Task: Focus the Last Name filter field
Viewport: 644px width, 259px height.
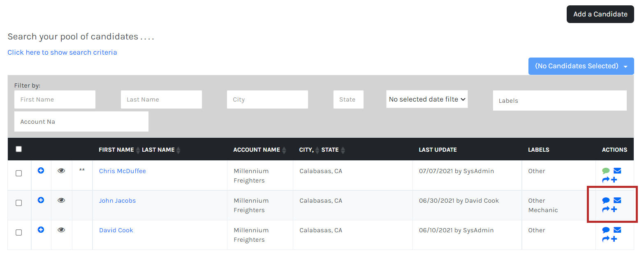Action: point(161,99)
